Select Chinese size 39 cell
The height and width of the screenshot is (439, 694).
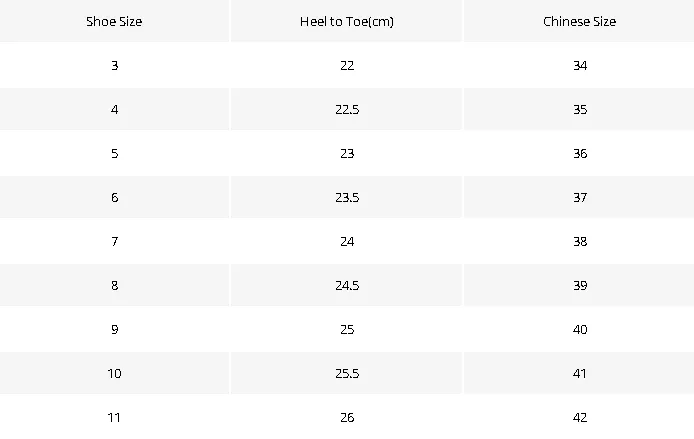[x=579, y=285]
